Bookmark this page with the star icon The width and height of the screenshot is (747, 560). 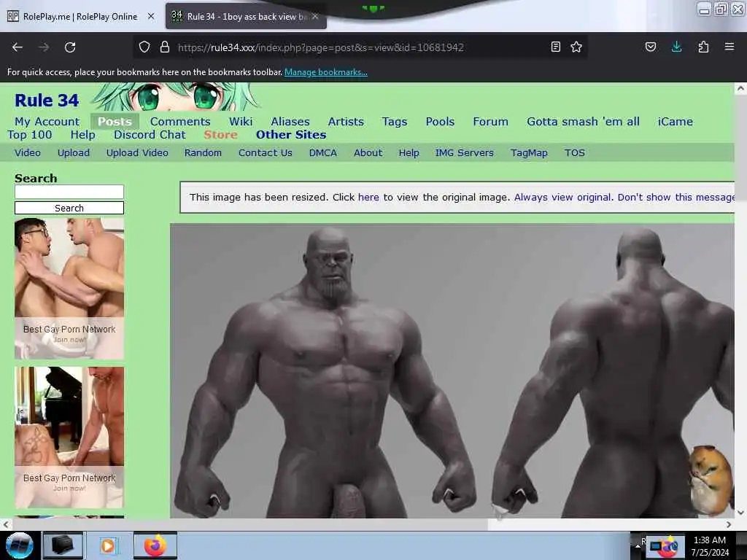click(x=576, y=47)
